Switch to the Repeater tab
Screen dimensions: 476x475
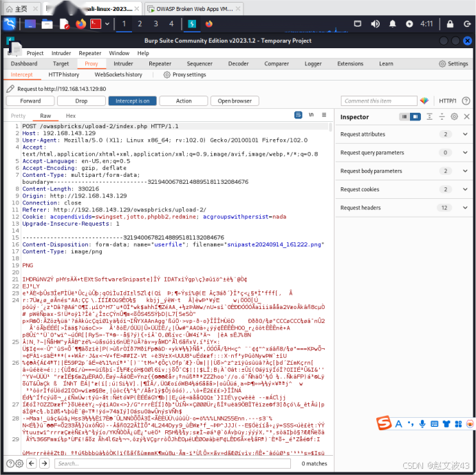160,63
